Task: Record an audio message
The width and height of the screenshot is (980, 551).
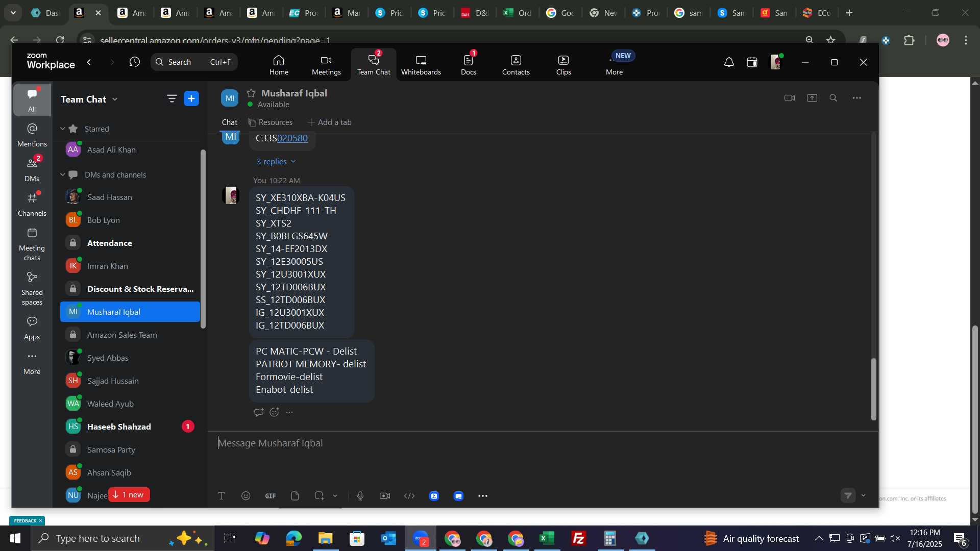Action: [x=360, y=496]
